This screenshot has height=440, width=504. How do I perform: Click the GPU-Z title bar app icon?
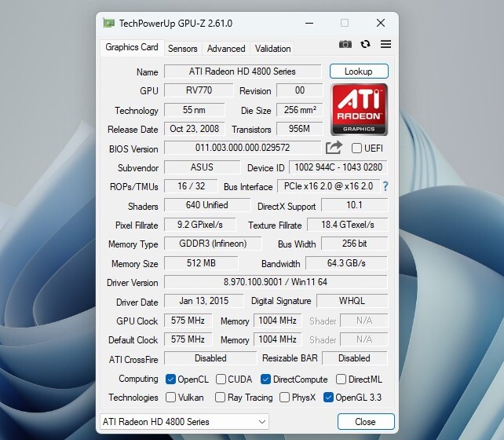[108, 23]
